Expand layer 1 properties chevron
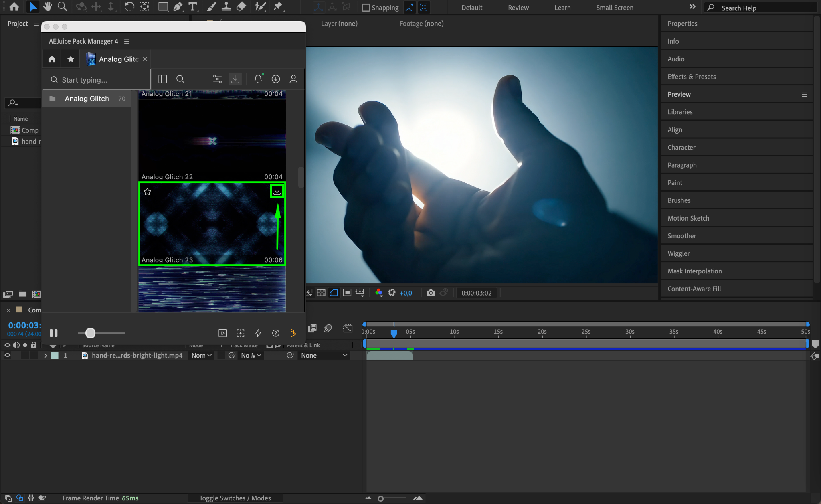821x504 pixels. [x=46, y=355]
